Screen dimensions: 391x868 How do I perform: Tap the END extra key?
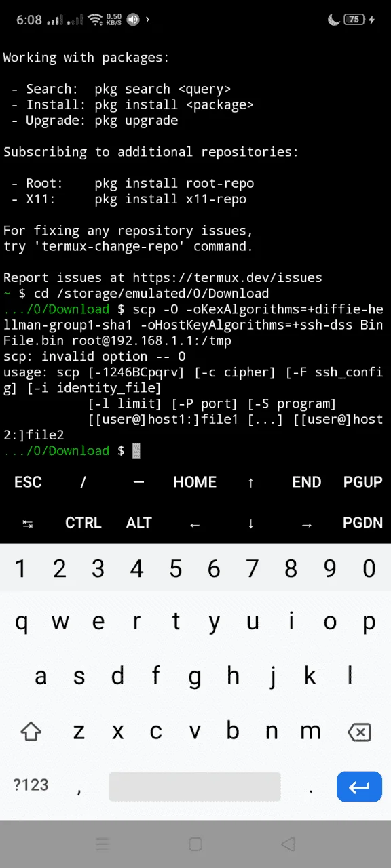(307, 482)
